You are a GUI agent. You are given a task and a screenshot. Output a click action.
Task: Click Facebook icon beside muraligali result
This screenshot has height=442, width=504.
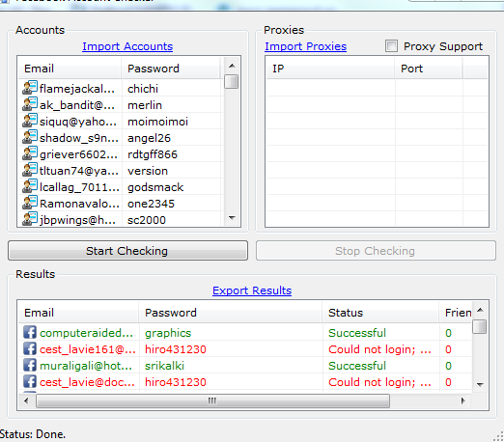[x=30, y=365]
